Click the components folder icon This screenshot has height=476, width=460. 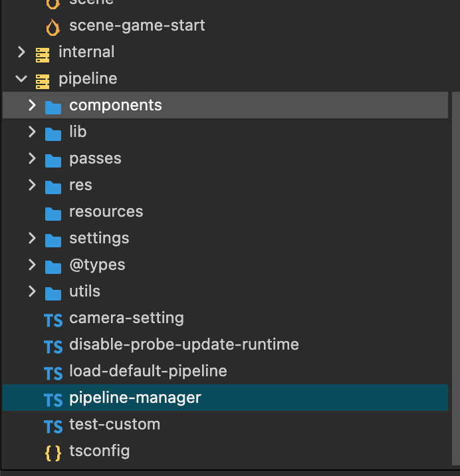point(53,106)
